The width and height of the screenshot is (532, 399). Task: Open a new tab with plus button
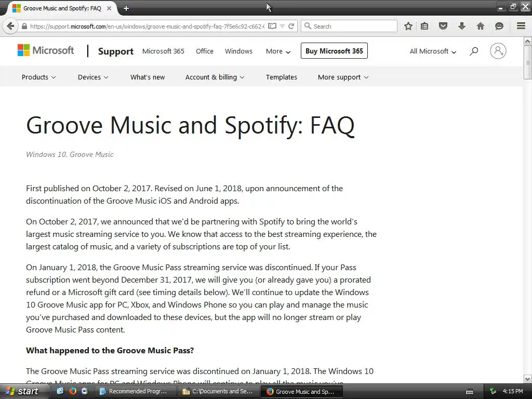pos(126,8)
